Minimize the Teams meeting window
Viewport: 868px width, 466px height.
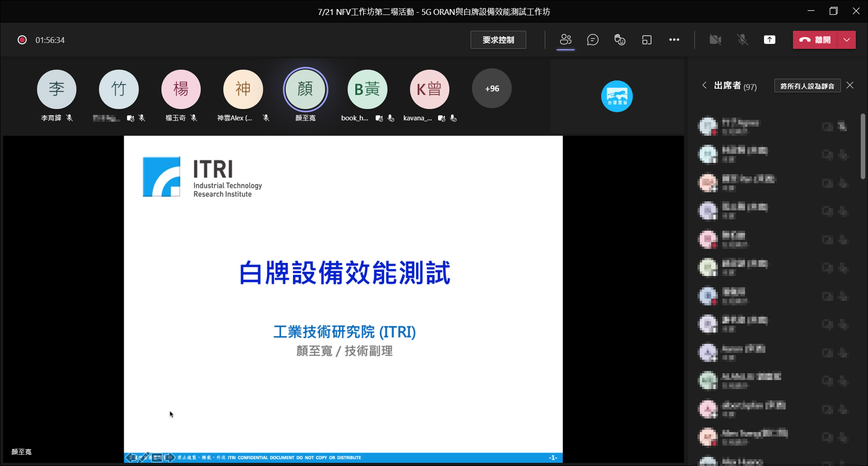811,11
